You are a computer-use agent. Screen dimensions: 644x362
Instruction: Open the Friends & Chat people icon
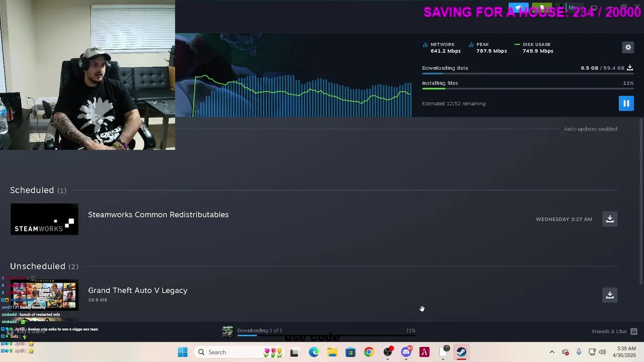pos(634,331)
